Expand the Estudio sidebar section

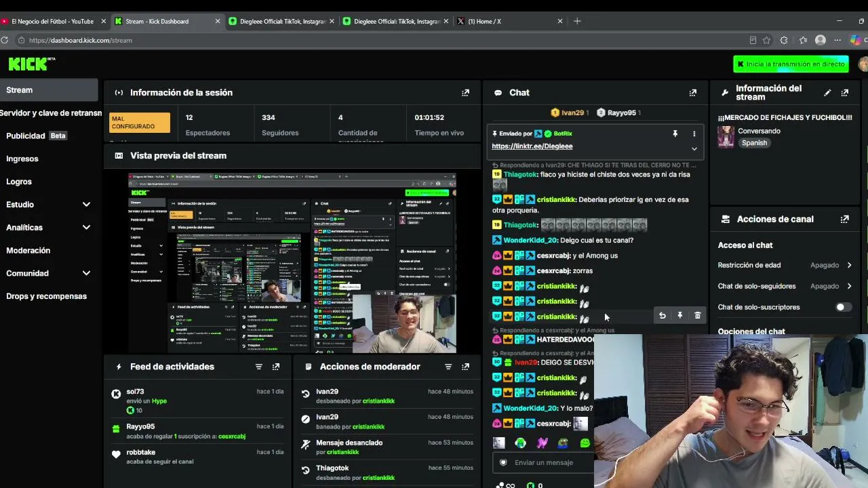pos(86,205)
